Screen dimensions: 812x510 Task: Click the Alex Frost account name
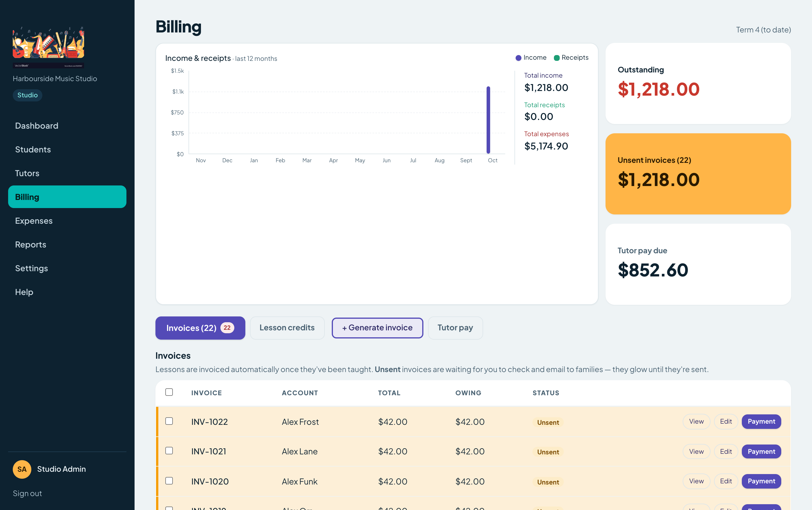(300, 422)
